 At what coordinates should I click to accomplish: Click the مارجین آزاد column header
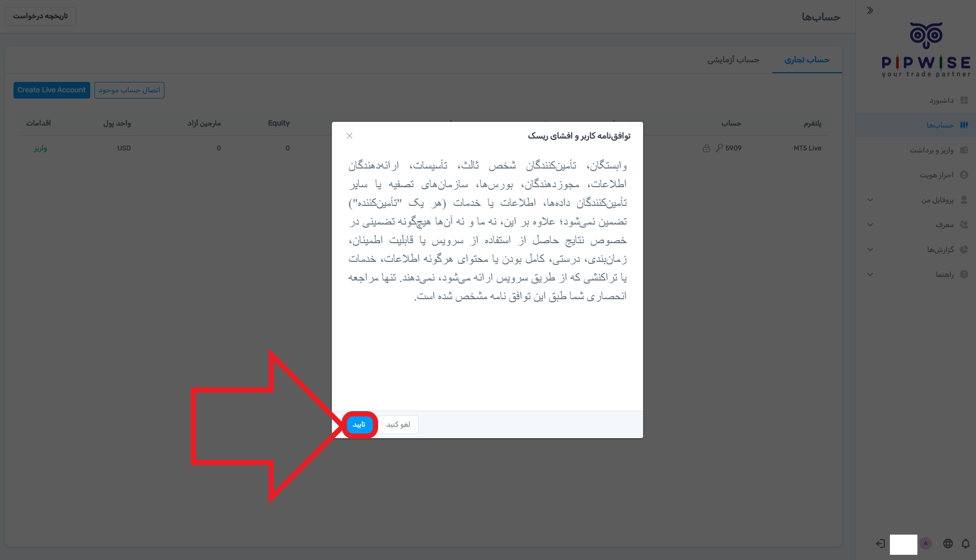click(204, 123)
